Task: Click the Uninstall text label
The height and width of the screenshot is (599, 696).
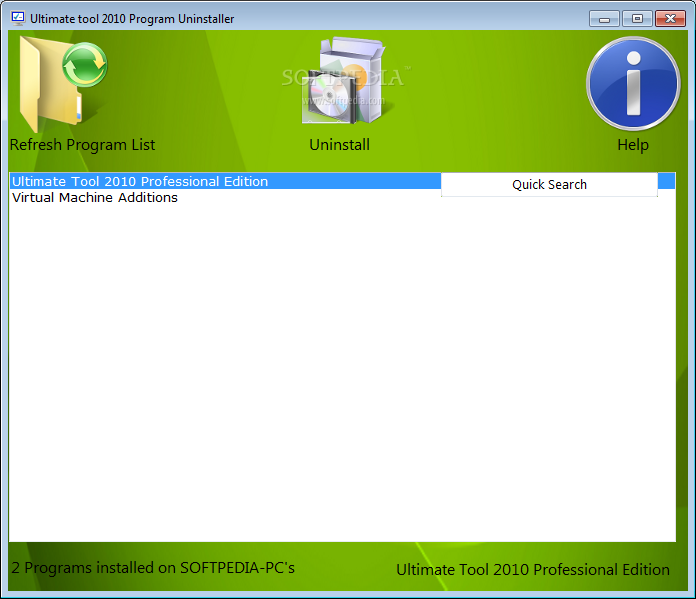Action: [x=340, y=145]
